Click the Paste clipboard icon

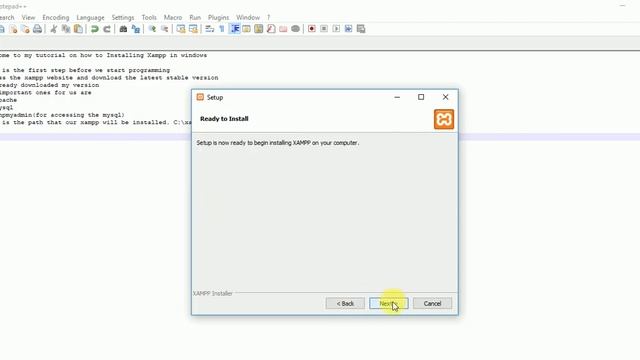(x=78, y=29)
